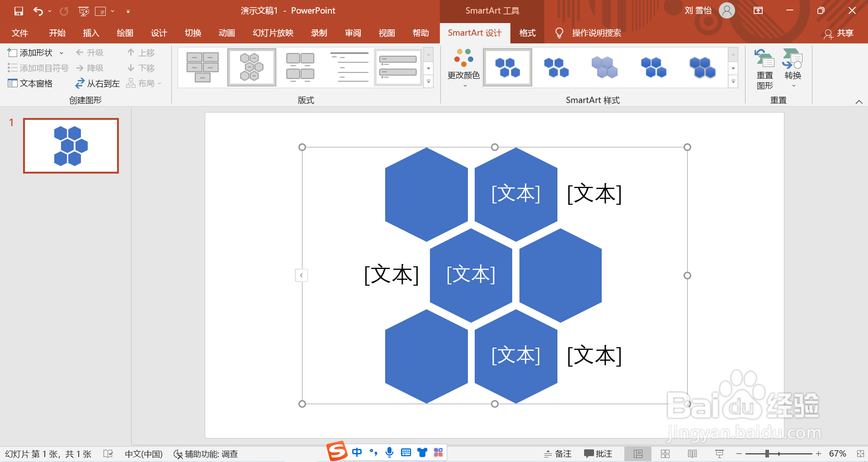Click the zoom slider handle

[x=767, y=454]
